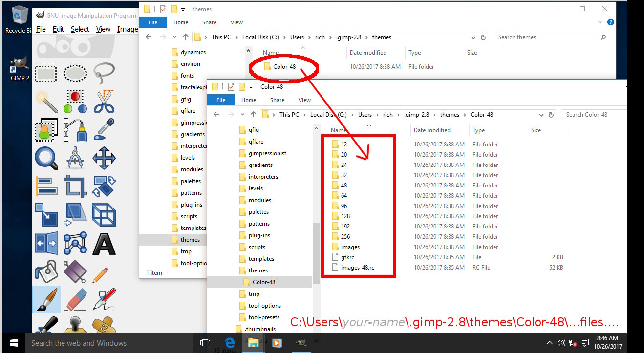
Task: Open GIMP's Select menu
Action: [80, 29]
